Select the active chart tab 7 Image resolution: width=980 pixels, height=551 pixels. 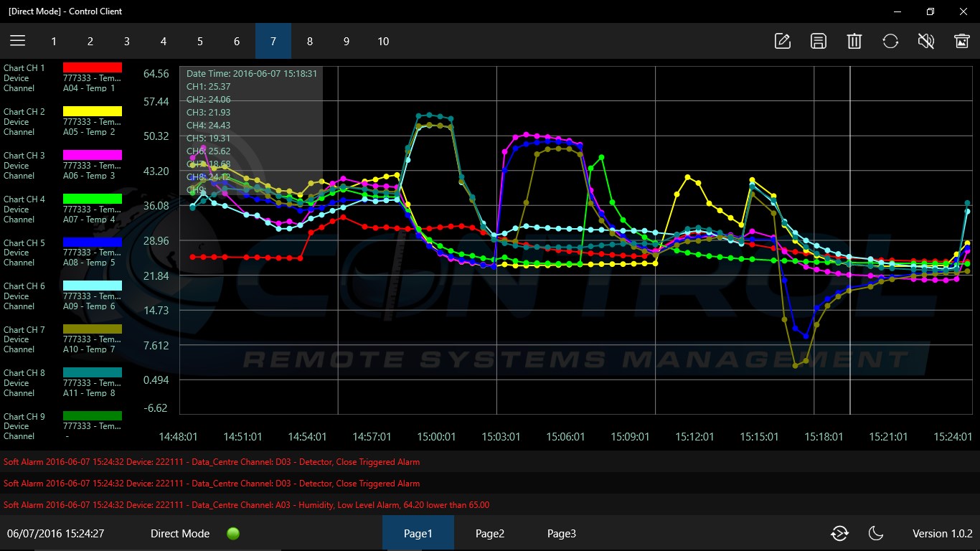[273, 41]
